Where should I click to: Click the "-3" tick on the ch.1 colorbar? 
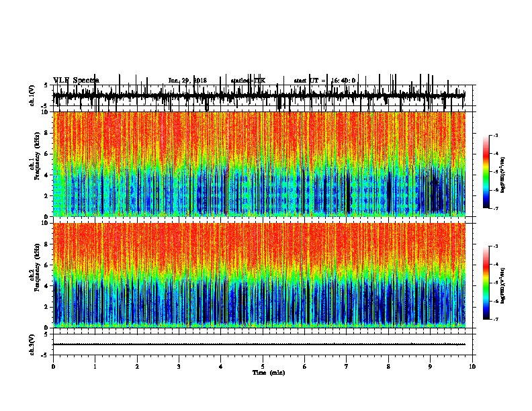point(495,135)
